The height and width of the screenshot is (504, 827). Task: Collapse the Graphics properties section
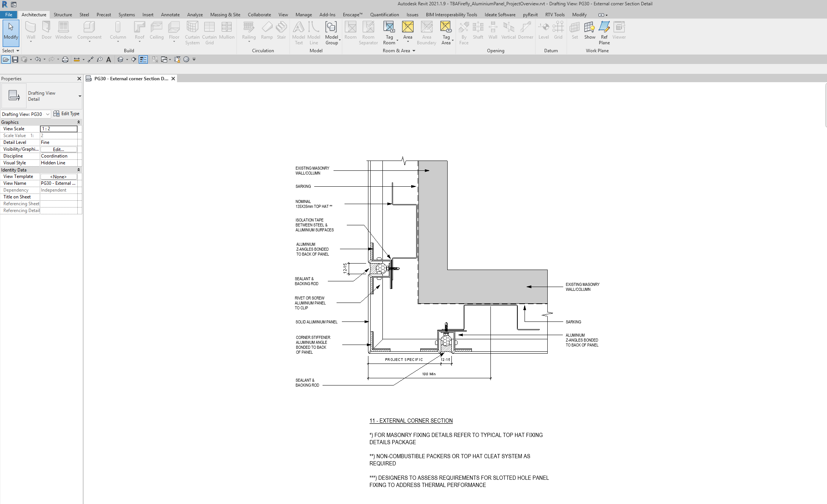(78, 122)
